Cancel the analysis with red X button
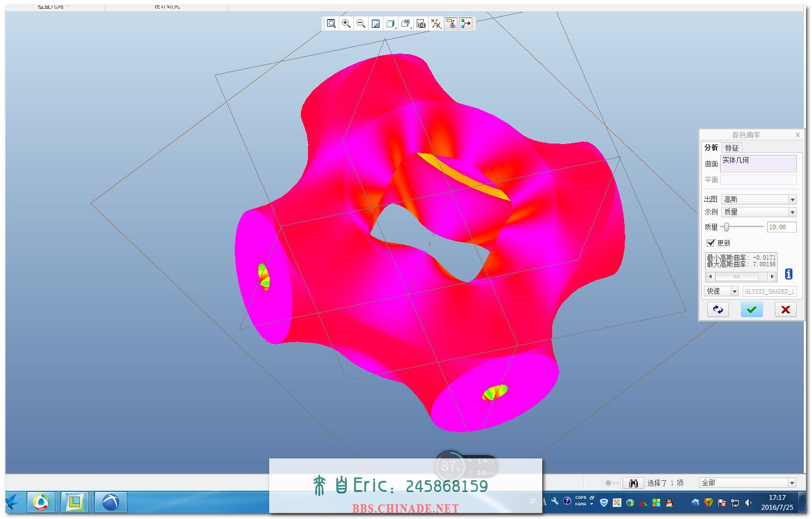 click(x=785, y=309)
